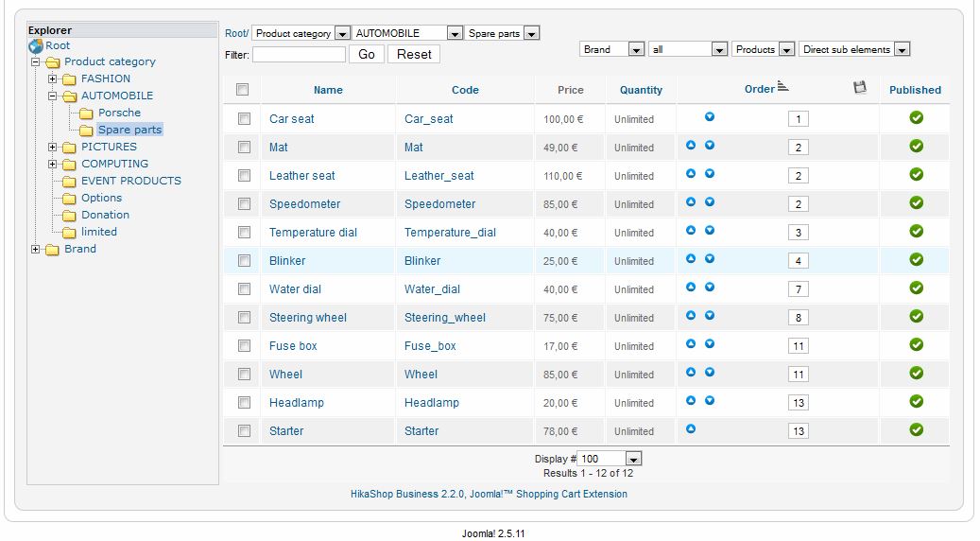
Task: Click the Reset filter button
Action: coord(414,55)
